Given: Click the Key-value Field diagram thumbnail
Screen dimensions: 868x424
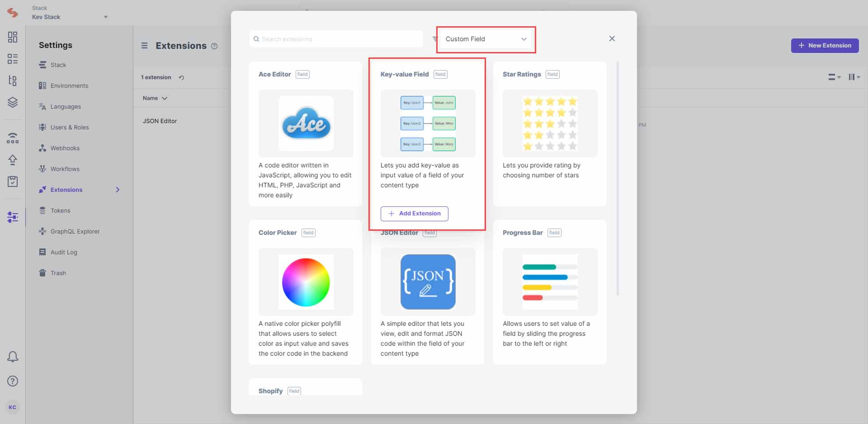Looking at the screenshot, I should [x=428, y=123].
